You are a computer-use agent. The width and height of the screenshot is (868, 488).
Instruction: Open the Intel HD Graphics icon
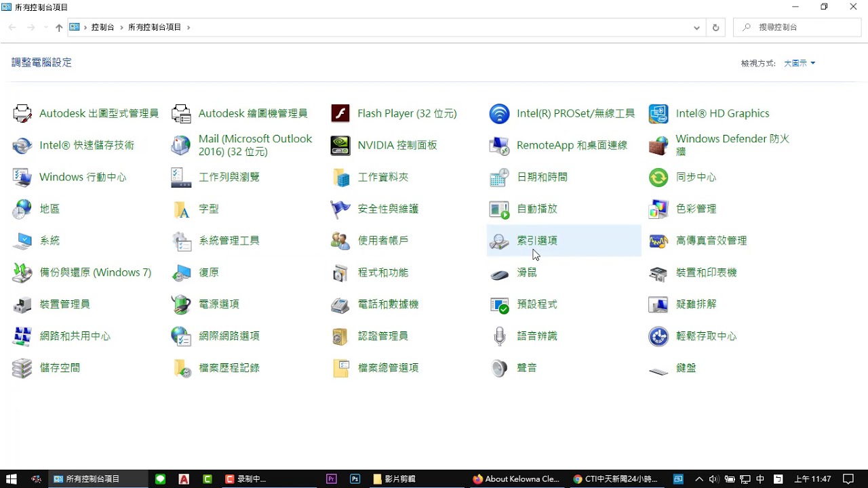pos(658,113)
